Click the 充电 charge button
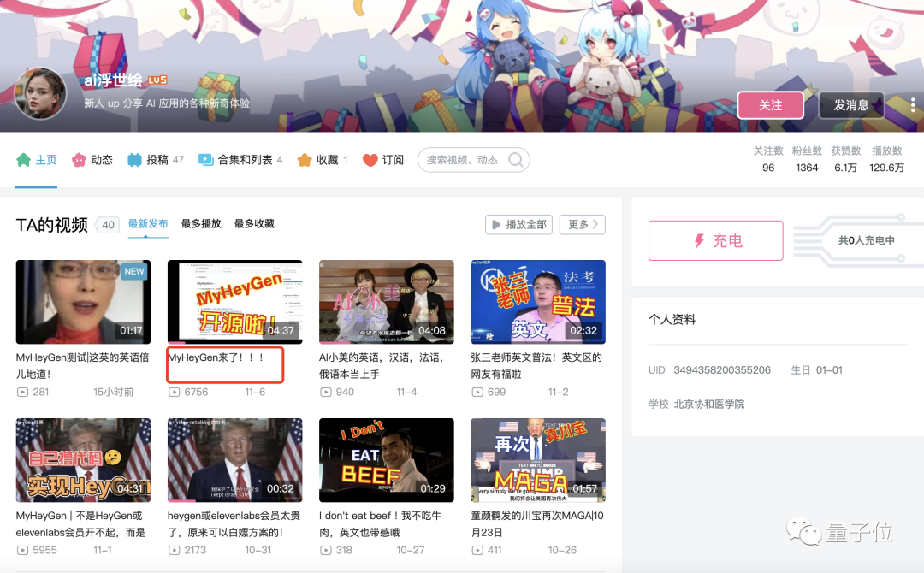The height and width of the screenshot is (573, 924). 715,240
